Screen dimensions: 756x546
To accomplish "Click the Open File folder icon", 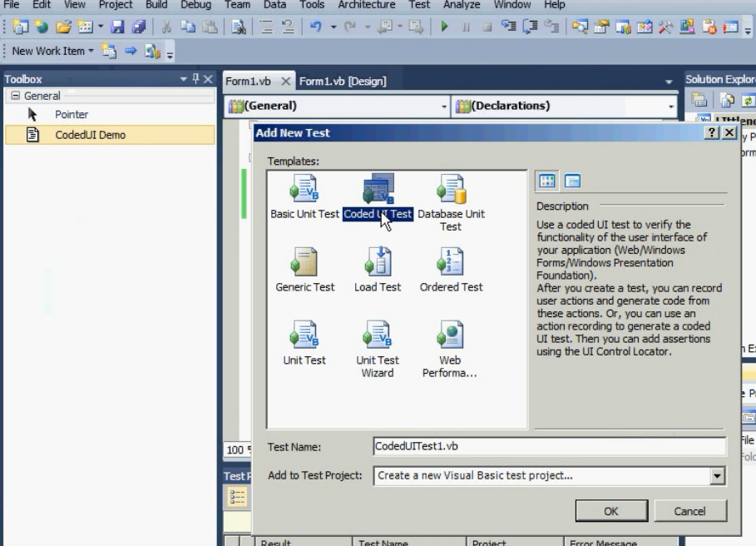I will point(63,27).
